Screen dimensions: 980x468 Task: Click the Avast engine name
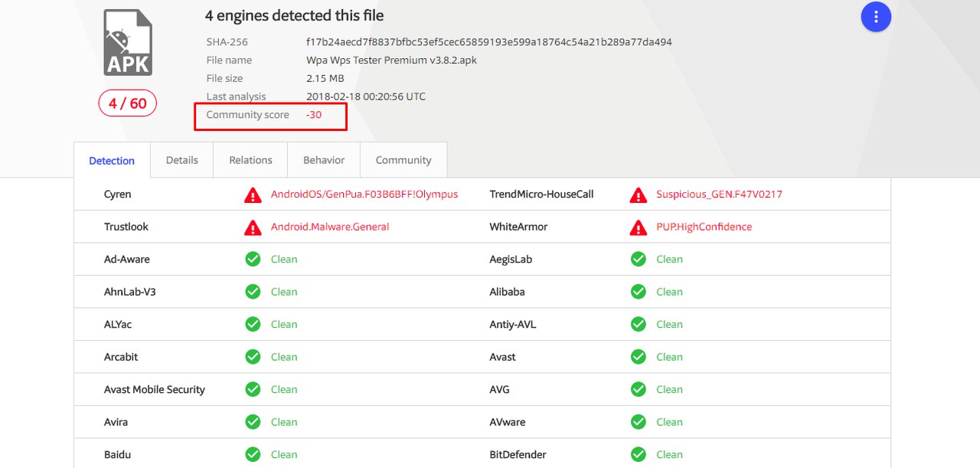click(502, 357)
